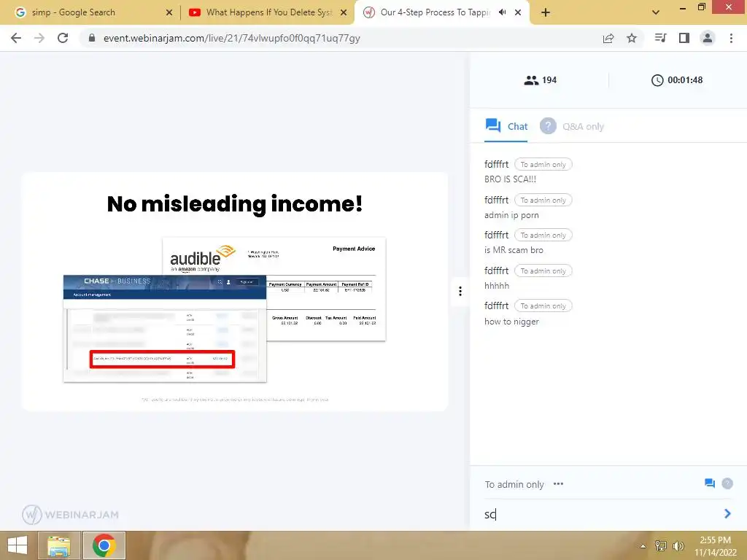Click the To admin only label above input
The image size is (747, 560).
(x=514, y=484)
